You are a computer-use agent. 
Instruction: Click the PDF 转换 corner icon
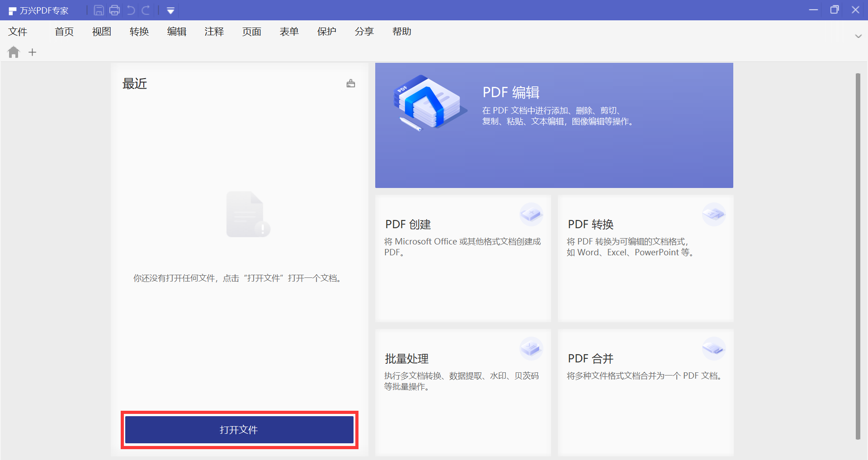click(x=714, y=215)
